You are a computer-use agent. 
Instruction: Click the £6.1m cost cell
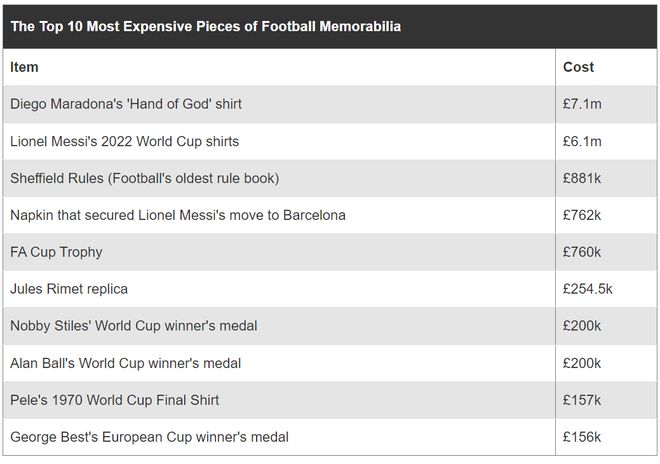582,141
